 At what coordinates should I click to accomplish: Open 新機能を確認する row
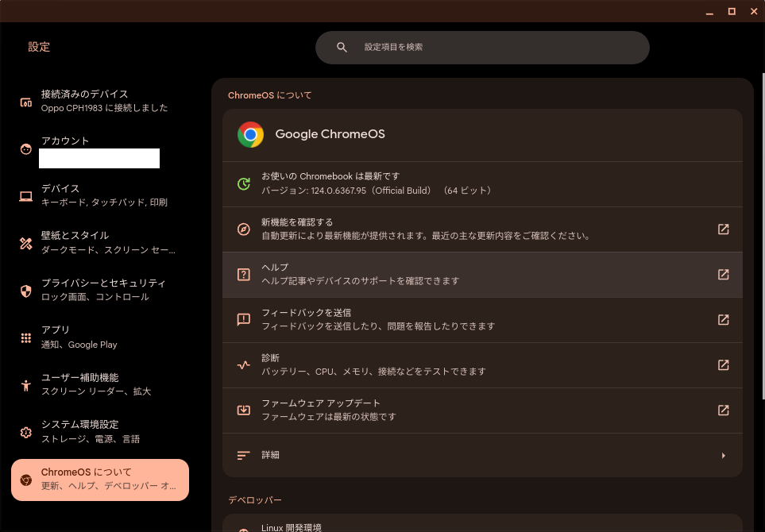point(482,229)
